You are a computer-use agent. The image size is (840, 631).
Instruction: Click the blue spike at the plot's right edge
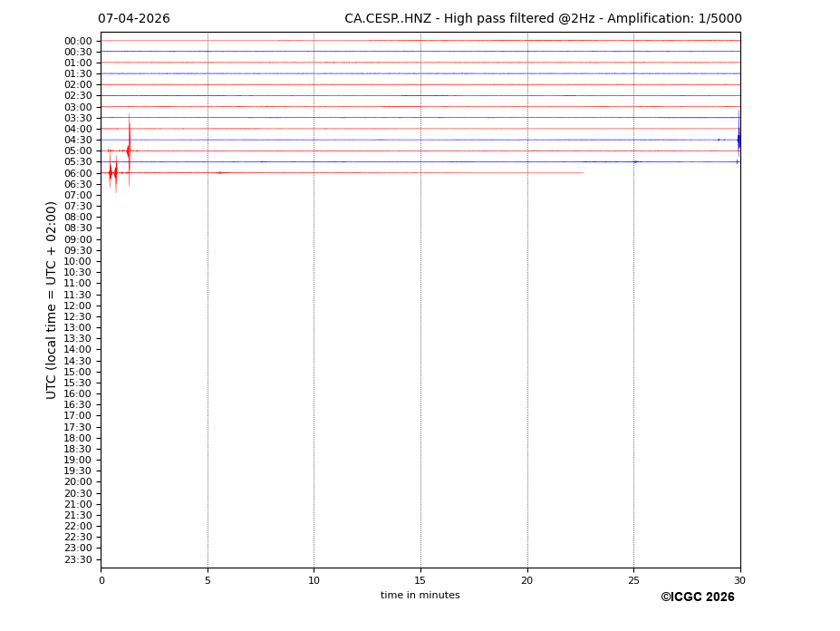click(739, 139)
